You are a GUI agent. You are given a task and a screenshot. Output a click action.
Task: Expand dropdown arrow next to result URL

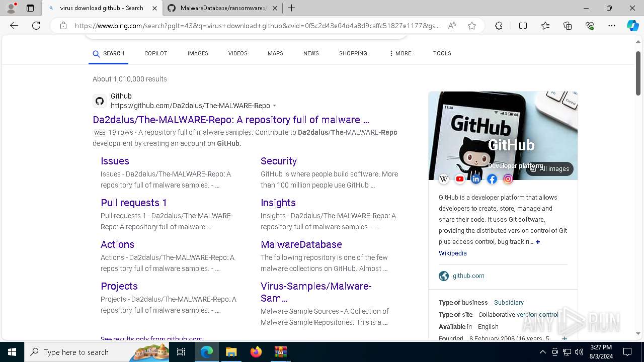point(274,106)
